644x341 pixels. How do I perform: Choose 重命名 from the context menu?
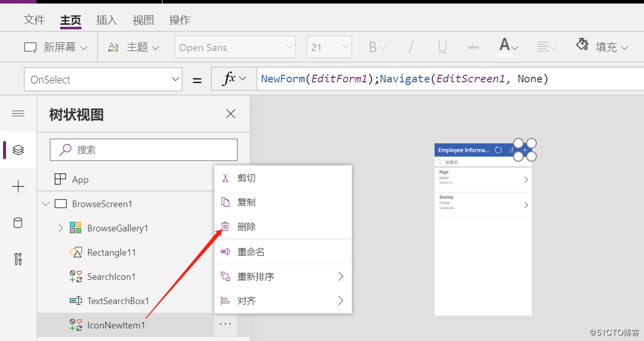283,252
